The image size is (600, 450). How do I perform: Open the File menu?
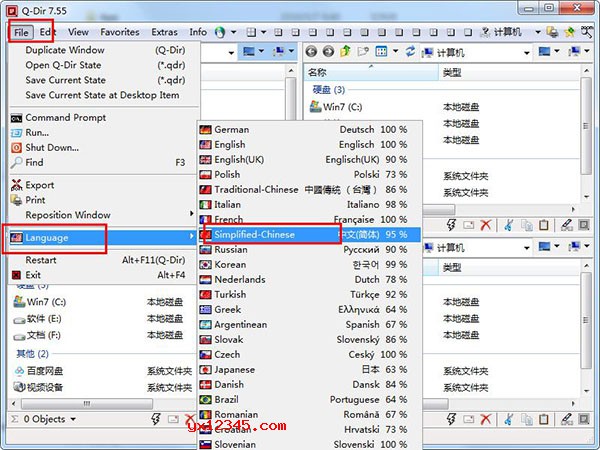(x=21, y=32)
